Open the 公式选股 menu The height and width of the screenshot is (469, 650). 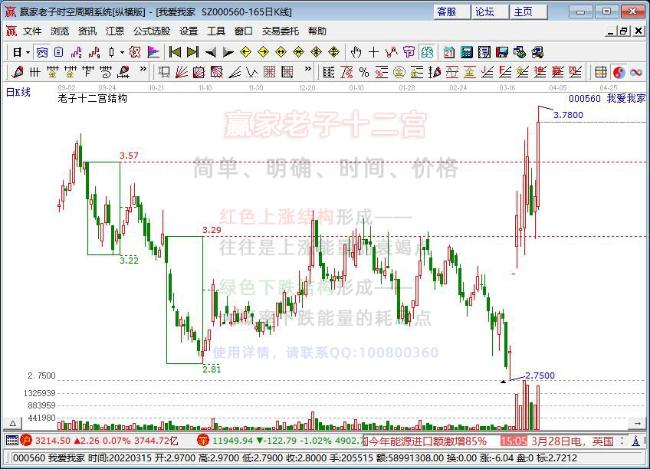tap(152, 31)
